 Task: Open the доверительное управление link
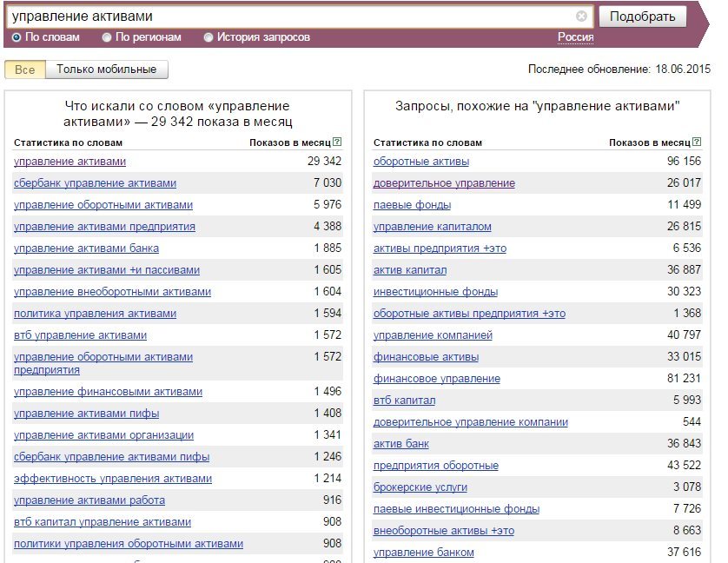[444, 183]
